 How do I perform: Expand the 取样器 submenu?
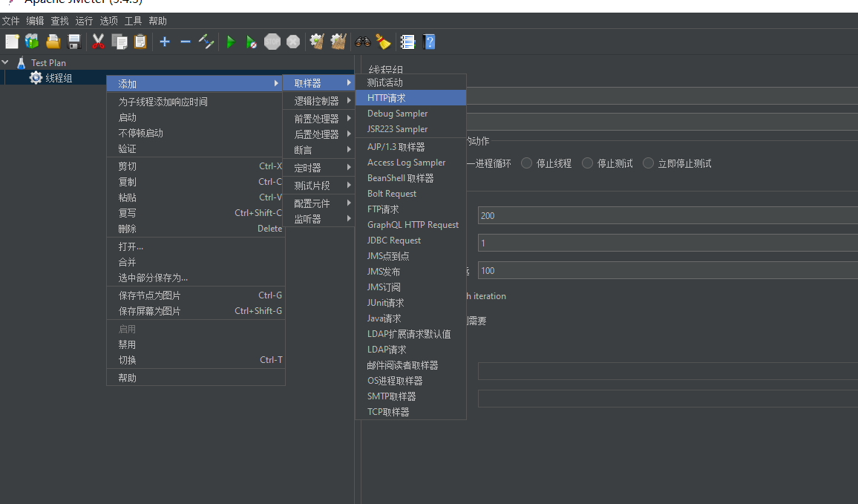[319, 83]
